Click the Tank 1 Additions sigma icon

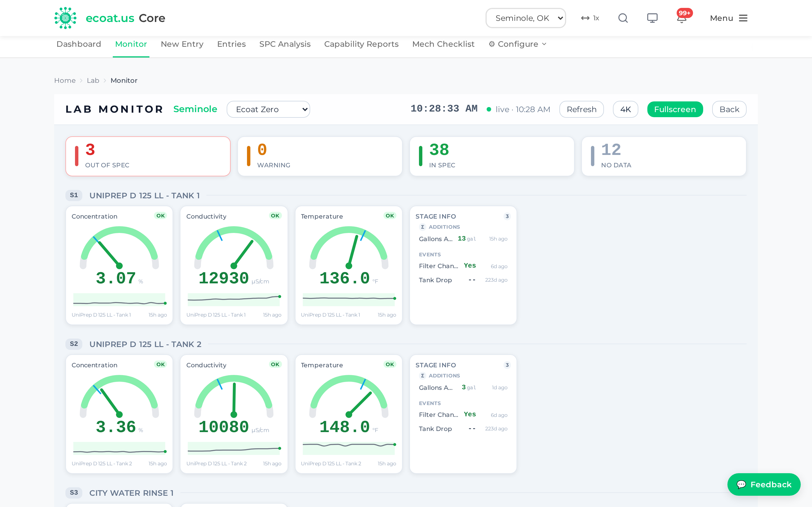422,227
